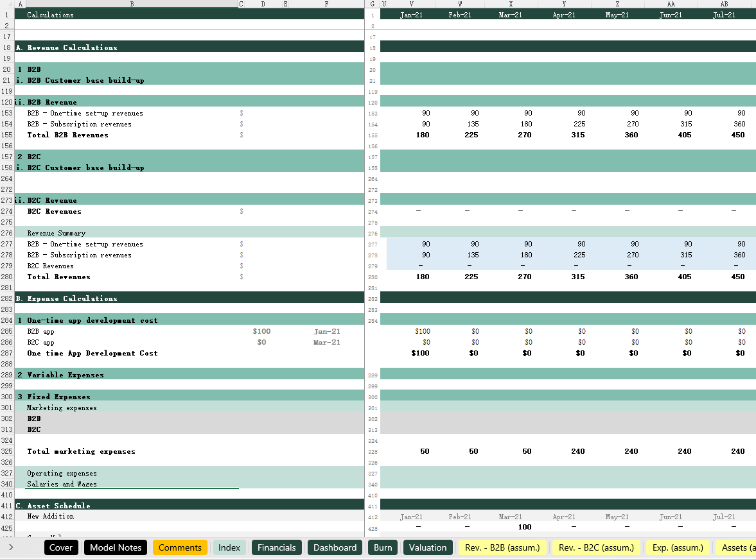Screen dimensions: 756x559
Task: Select the Burn sheet tab
Action: point(383,547)
